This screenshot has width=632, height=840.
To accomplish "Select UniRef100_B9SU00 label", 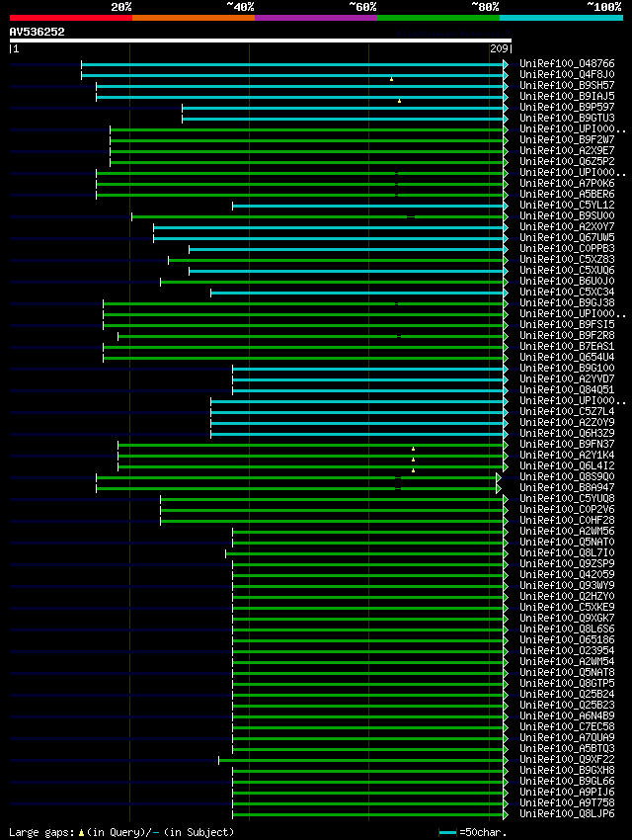I will (x=567, y=215).
